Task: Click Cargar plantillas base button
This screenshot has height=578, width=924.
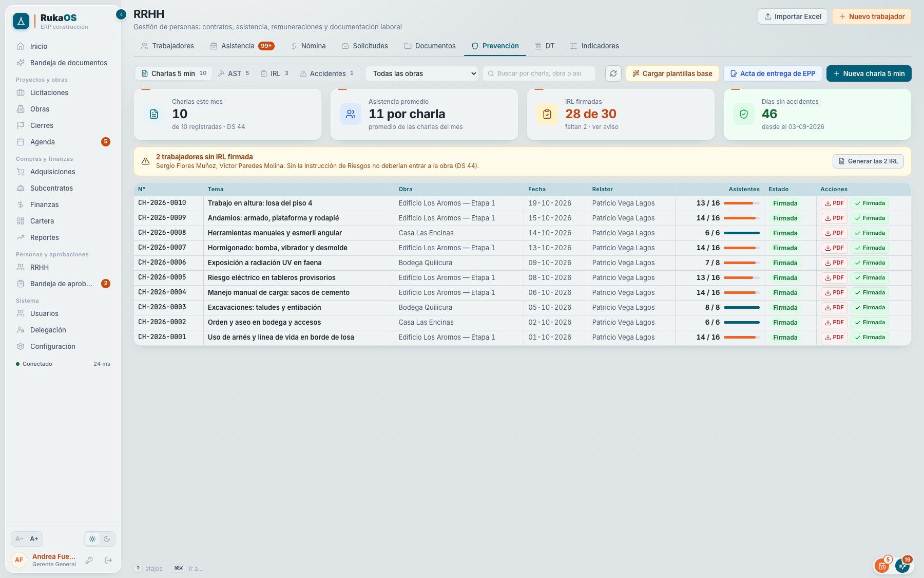Action: [x=672, y=73]
